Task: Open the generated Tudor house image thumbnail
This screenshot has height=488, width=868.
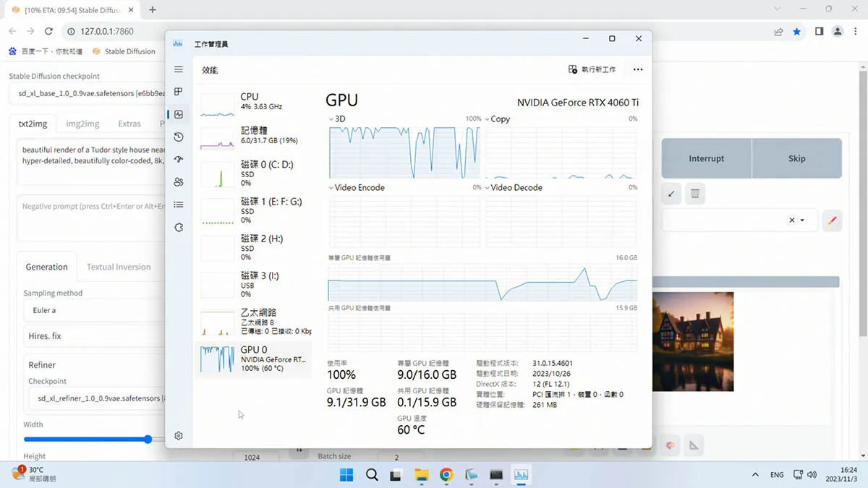Action: pyautogui.click(x=693, y=341)
